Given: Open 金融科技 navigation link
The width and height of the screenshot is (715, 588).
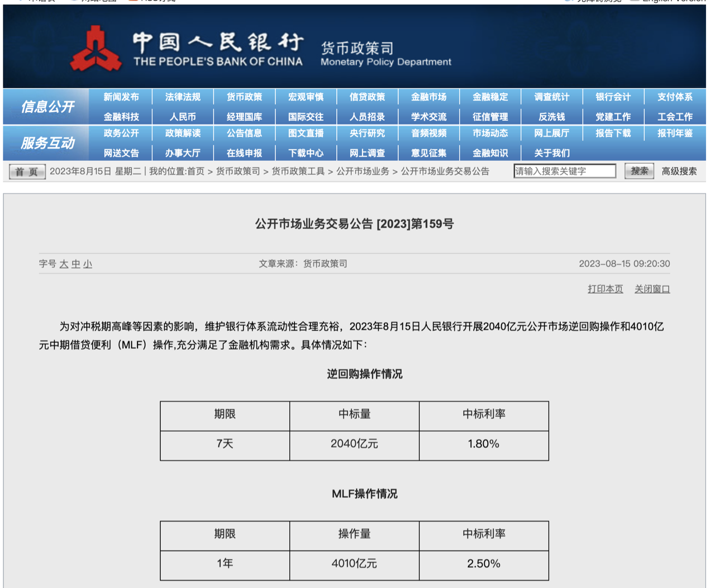Looking at the screenshot, I should click(x=121, y=117).
